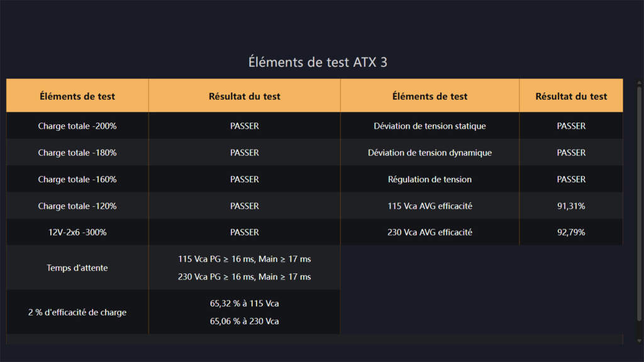Viewport: 644px width, 362px height.
Task: Click the "Charge totale -120%" row label
Action: (77, 206)
